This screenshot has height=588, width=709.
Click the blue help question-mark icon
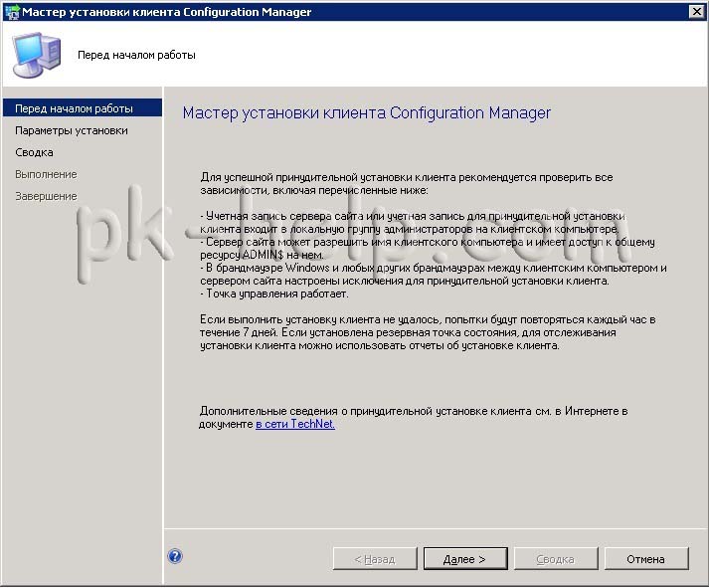coord(175,556)
